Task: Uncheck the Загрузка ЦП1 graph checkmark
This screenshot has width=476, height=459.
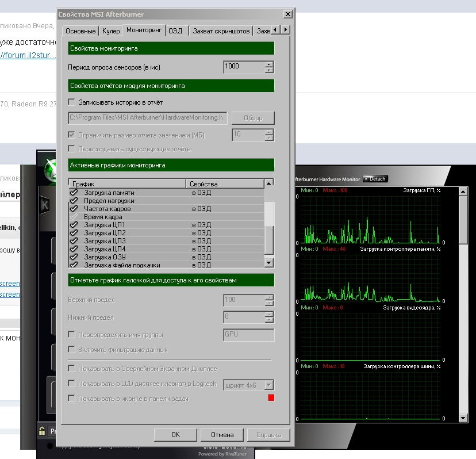Action: coord(74,225)
